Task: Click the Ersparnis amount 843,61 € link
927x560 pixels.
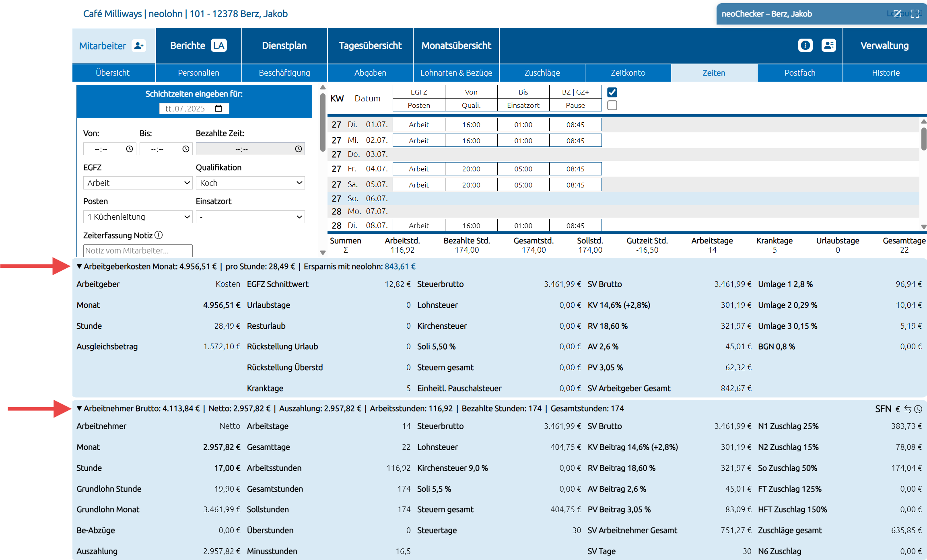Action: coord(400,266)
